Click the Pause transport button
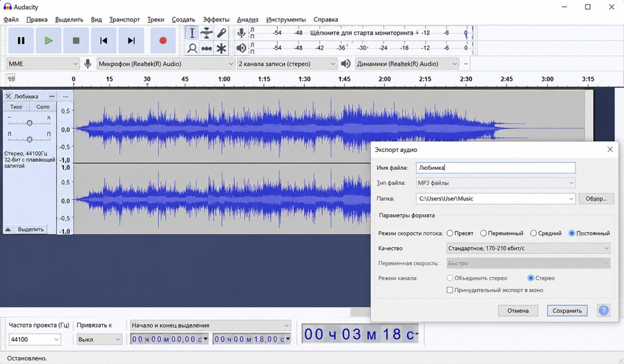The height and width of the screenshot is (364, 624). [21, 41]
